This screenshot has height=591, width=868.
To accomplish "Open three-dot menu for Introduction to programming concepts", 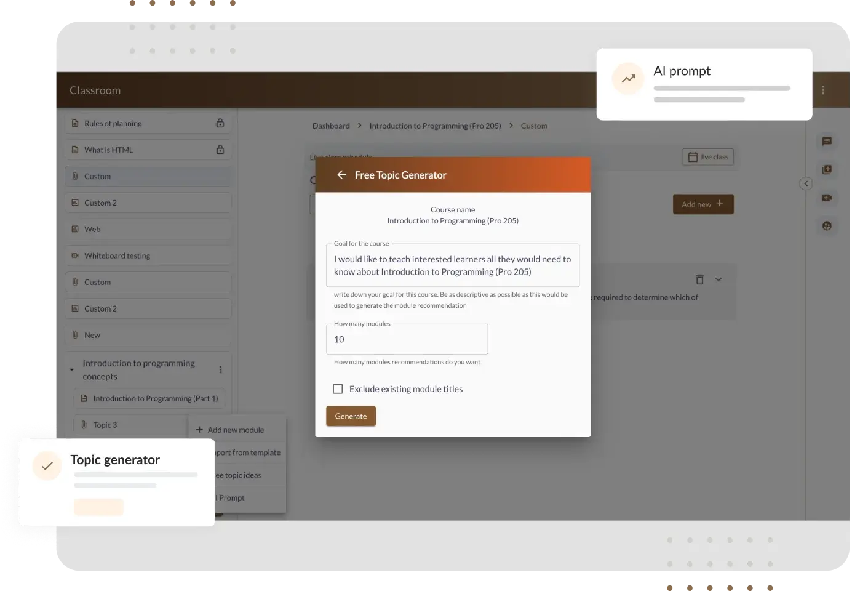I will [221, 369].
